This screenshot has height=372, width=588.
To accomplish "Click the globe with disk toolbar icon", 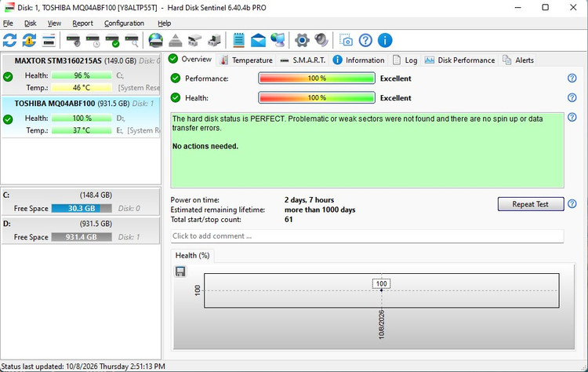I will click(x=156, y=40).
